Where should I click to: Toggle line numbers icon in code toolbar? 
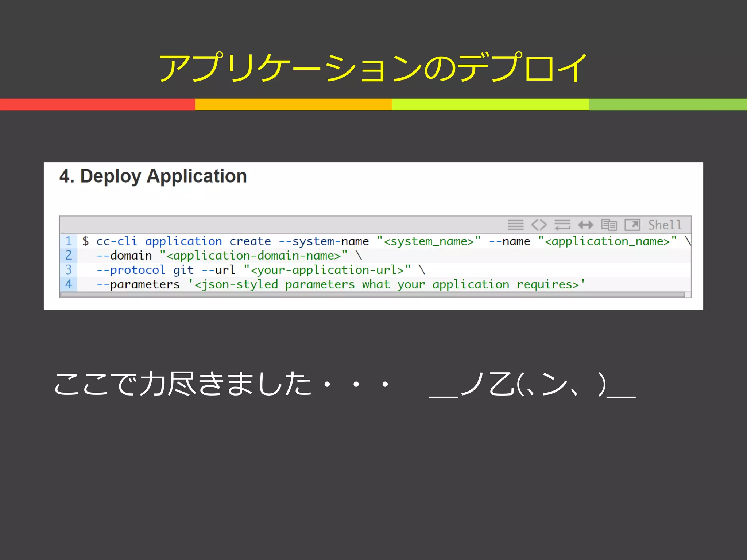tap(515, 225)
